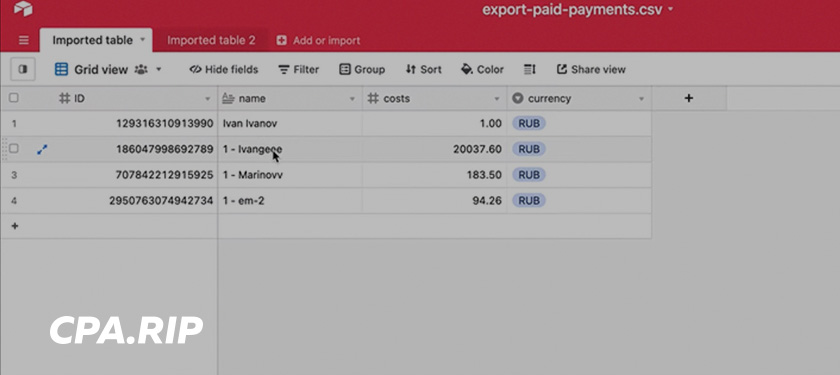Select ID cell 707842212915925

click(136, 175)
